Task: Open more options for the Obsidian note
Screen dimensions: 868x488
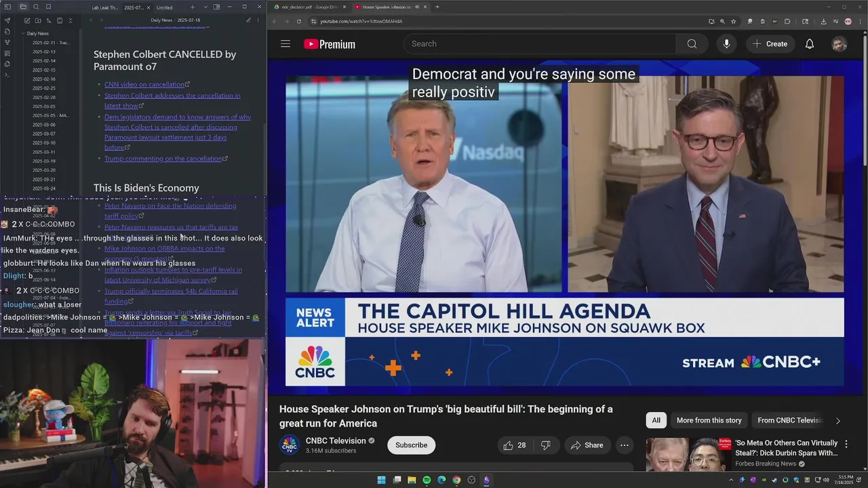Action: tap(259, 20)
